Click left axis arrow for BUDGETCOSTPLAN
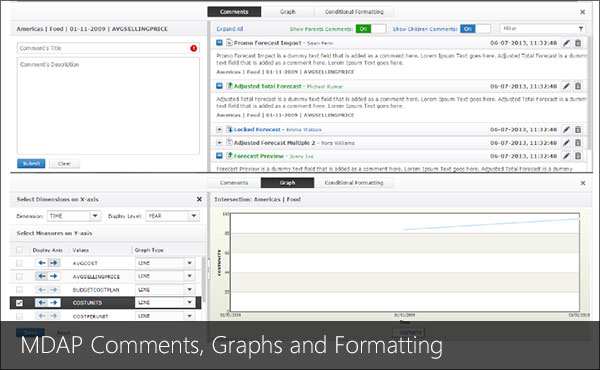The width and height of the screenshot is (600, 370). tap(42, 290)
